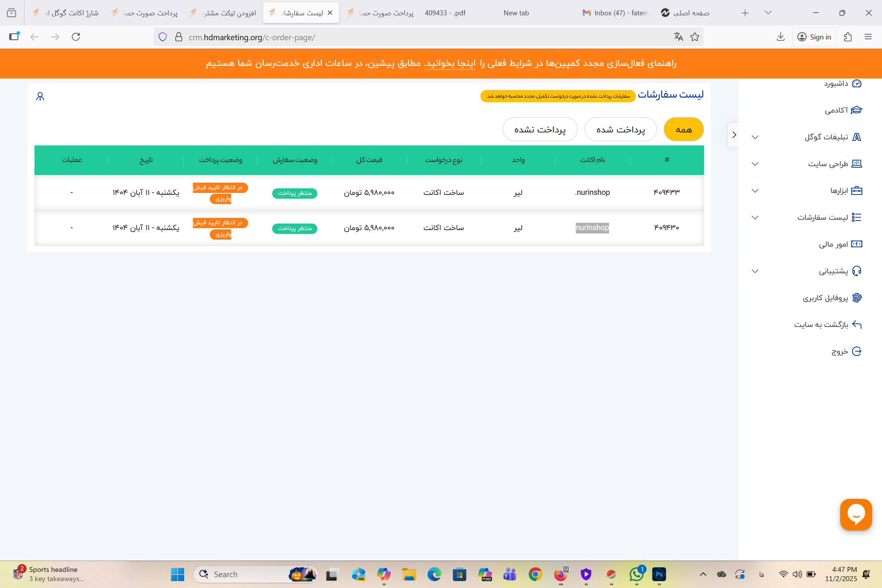Viewport: 882px width, 588px height.
Task: Open the orange chat support bubble
Action: click(856, 514)
